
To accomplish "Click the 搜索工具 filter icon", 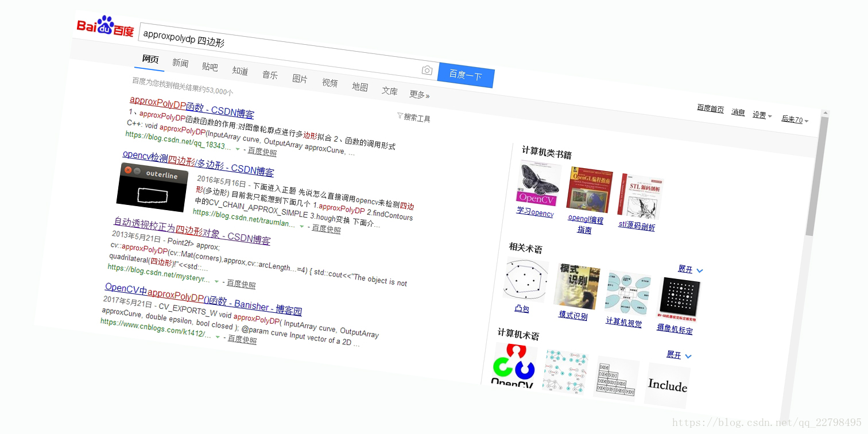I will 400,115.
